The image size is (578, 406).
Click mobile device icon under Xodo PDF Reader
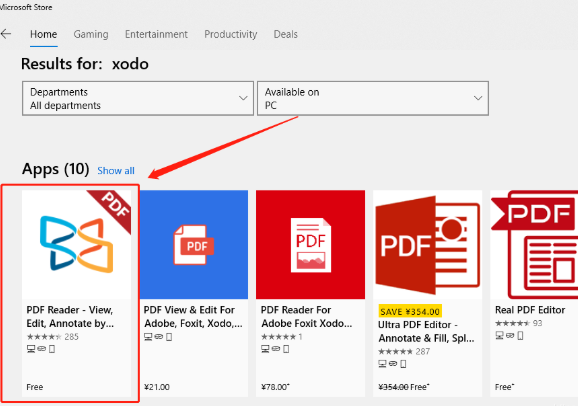pos(52,349)
